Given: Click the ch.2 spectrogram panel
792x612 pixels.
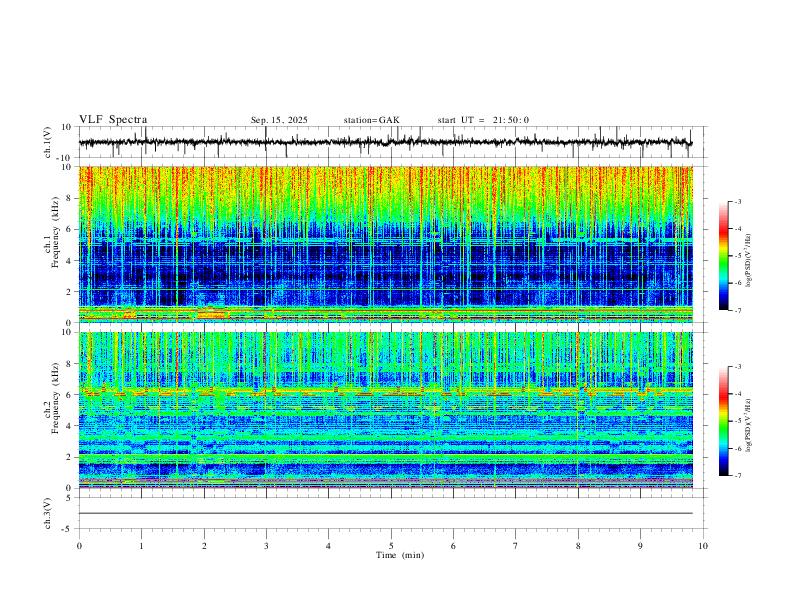Looking at the screenshot, I should 385,410.
